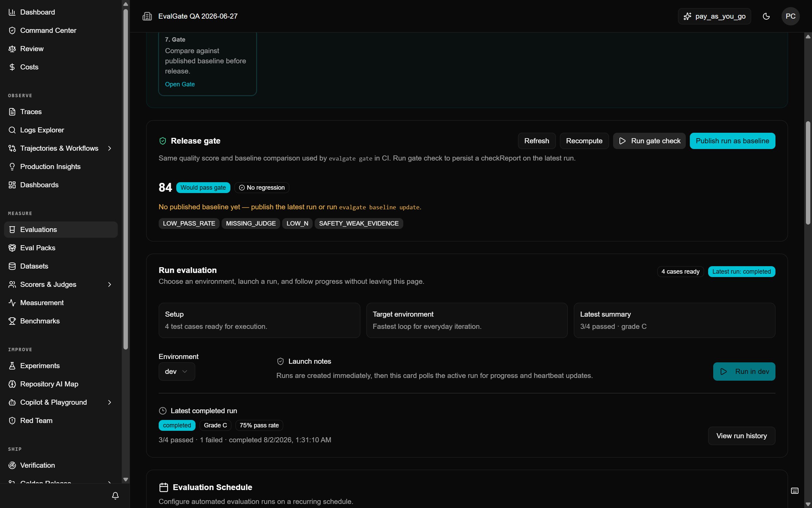Click the Verification target icon
Screen dimensions: 812x508
click(12, 465)
